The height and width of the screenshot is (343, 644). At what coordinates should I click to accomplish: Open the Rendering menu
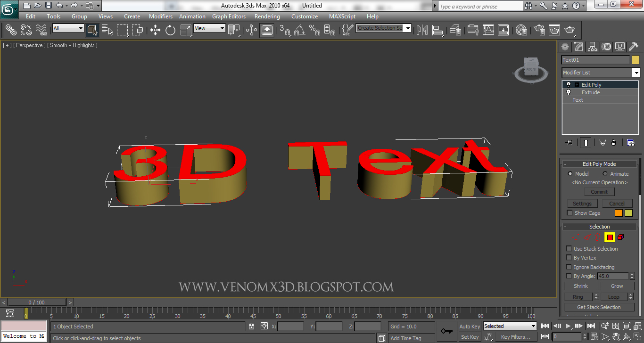click(267, 16)
